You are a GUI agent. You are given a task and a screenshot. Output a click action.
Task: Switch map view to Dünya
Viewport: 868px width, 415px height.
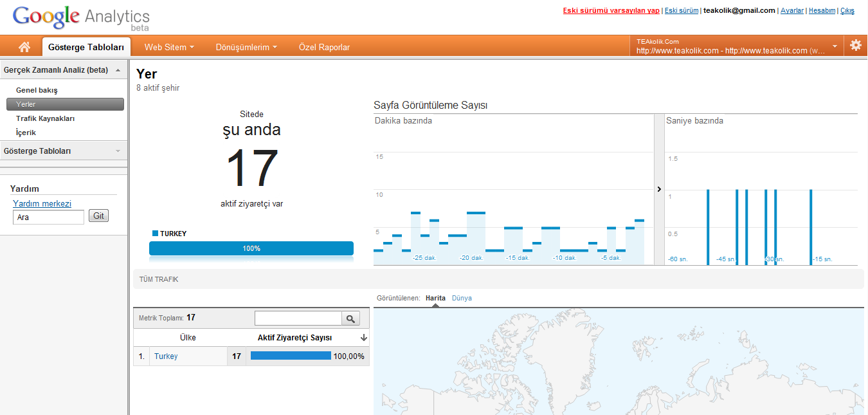462,299
